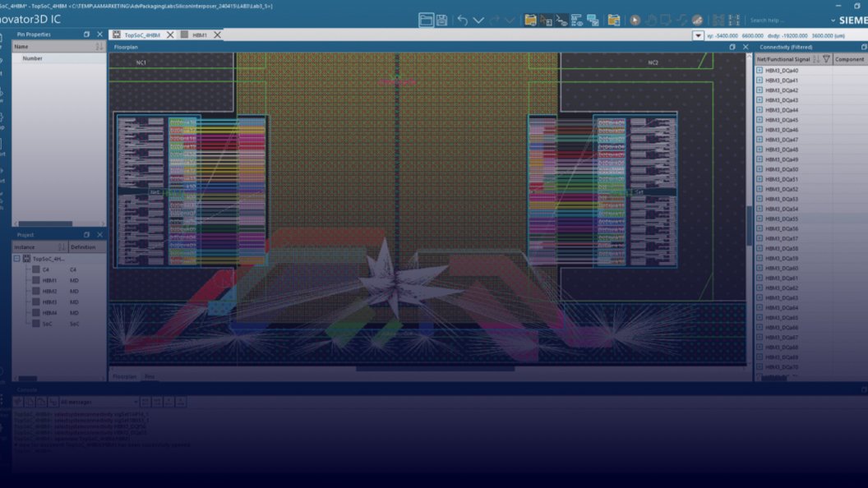The image size is (868, 488).
Task: Select HBM2 instance in Project tree
Action: coord(49,291)
